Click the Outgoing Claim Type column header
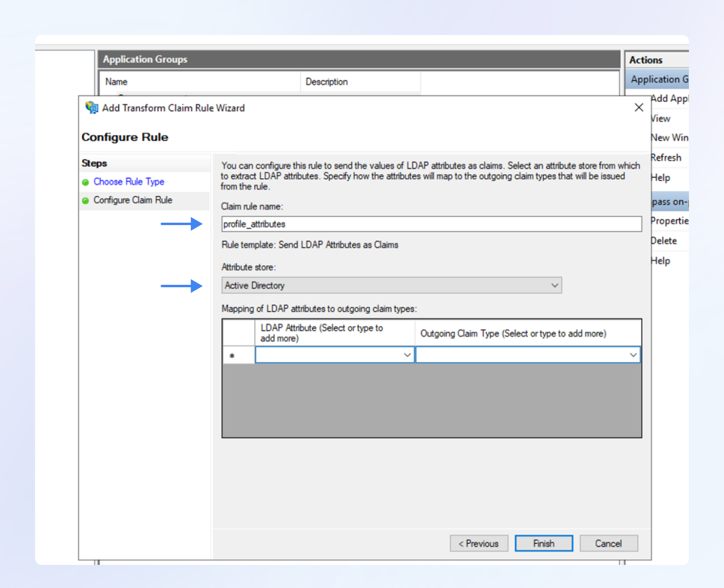 tap(527, 333)
